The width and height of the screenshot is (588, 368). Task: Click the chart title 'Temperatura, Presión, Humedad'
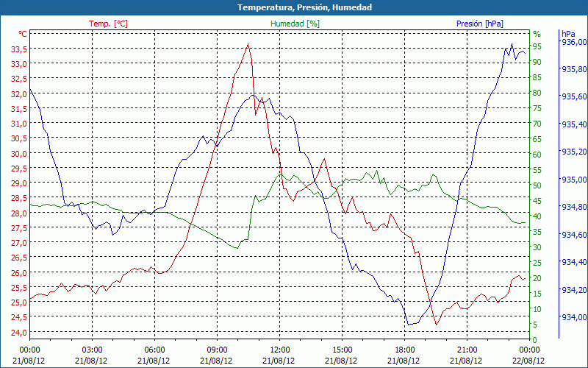tap(304, 7)
